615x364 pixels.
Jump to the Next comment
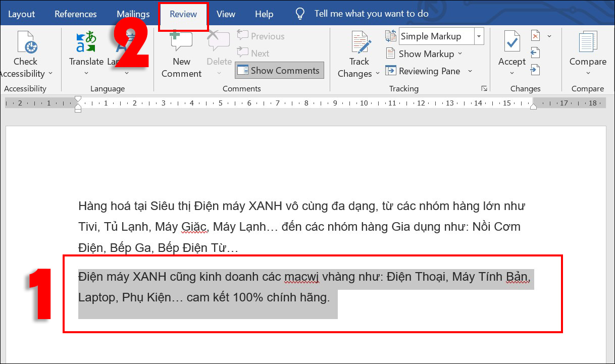click(x=253, y=53)
